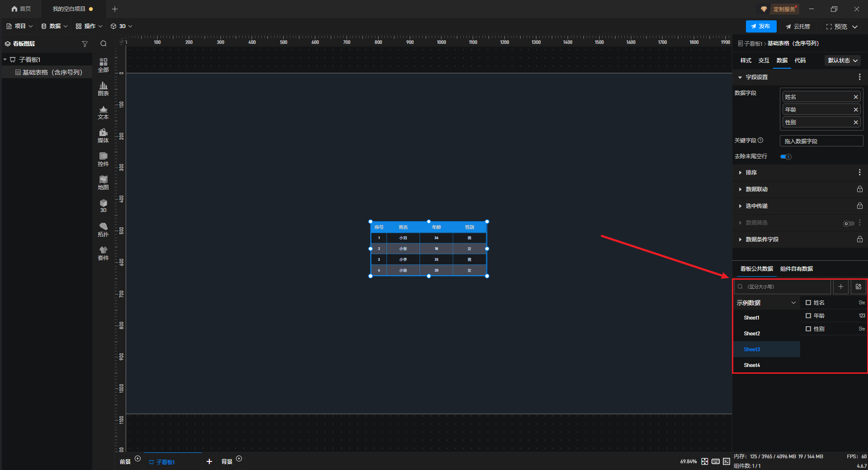Switch to the 组件自有数据 tab
Image resolution: width=868 pixels, height=470 pixels.
(796, 269)
